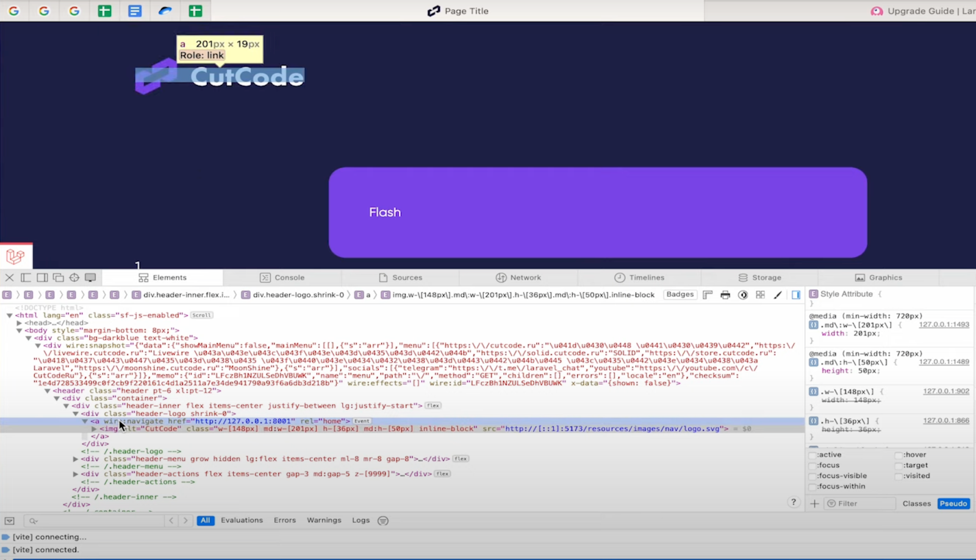Image resolution: width=976 pixels, height=560 pixels.
Task: Click the console search field
Action: point(95,520)
